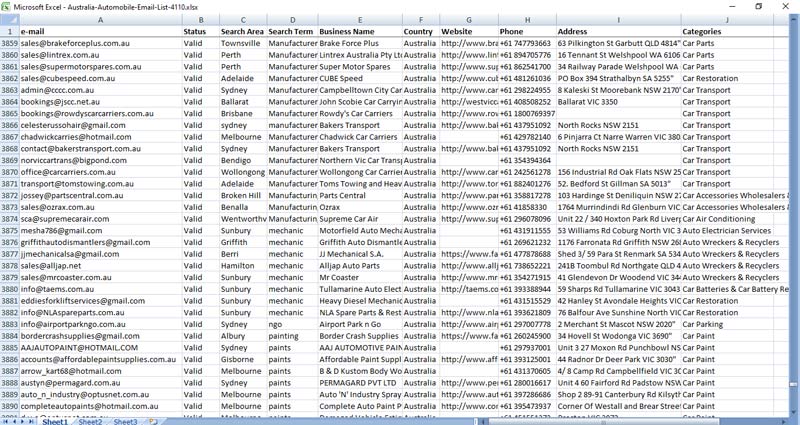Select the 'Airport Park n Go' cell

click(360, 324)
